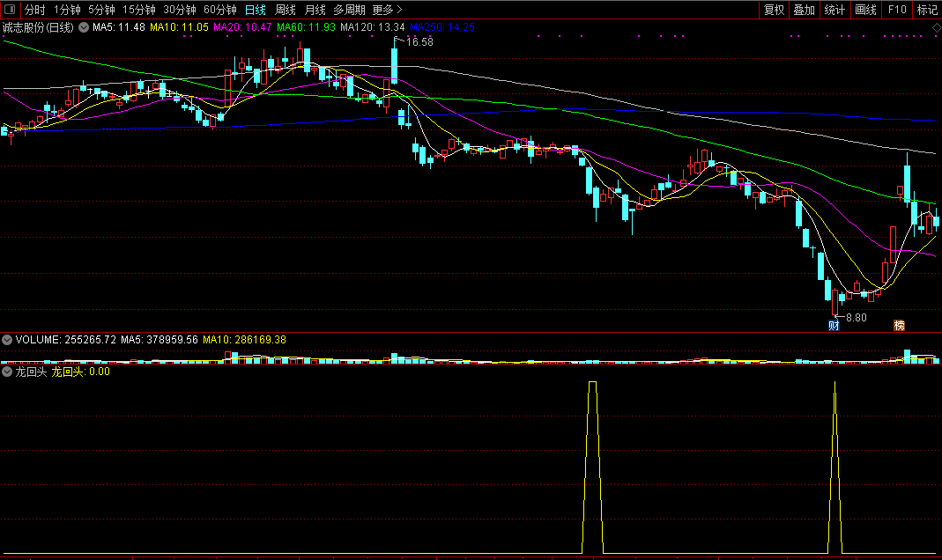Expand the VOLUME indicator dropdown arrow

[6, 340]
